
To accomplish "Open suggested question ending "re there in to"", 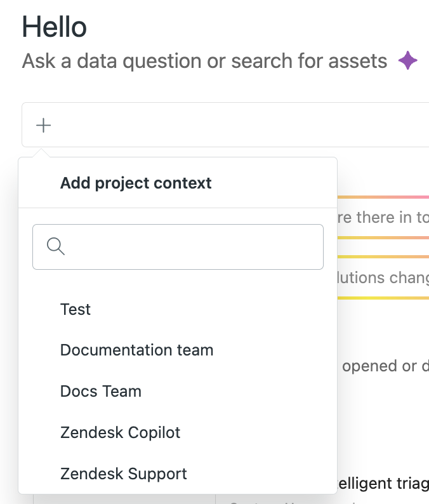I will [x=383, y=217].
